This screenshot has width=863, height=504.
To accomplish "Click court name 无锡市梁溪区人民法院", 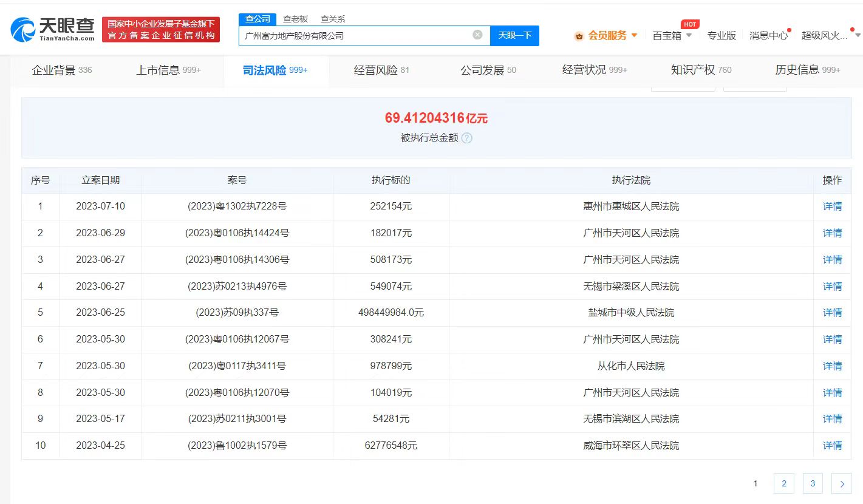I will (631, 286).
